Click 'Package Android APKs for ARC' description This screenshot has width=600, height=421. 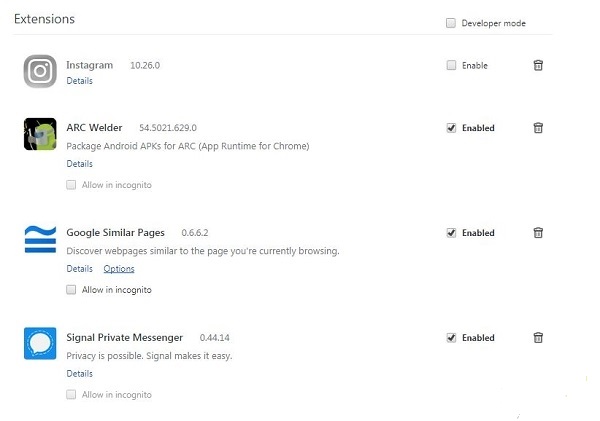tap(188, 146)
